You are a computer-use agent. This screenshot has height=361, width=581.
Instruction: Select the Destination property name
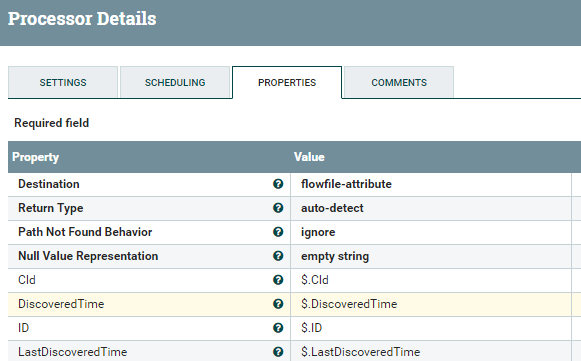tap(49, 184)
